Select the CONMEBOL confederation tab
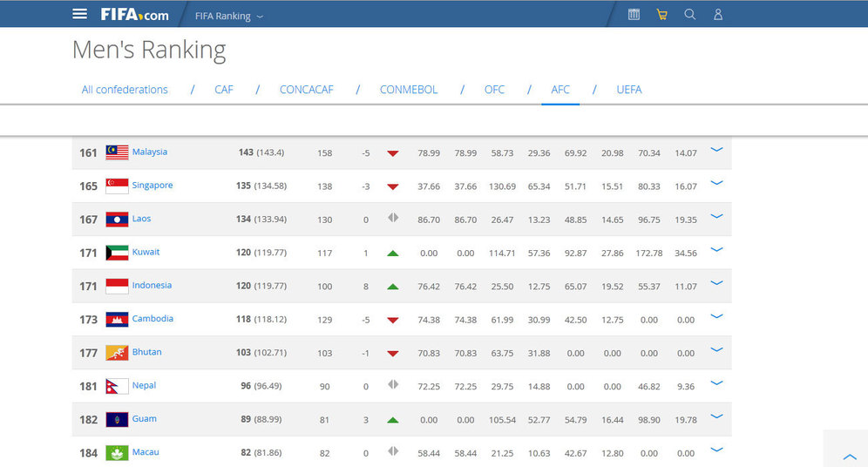 coord(409,90)
